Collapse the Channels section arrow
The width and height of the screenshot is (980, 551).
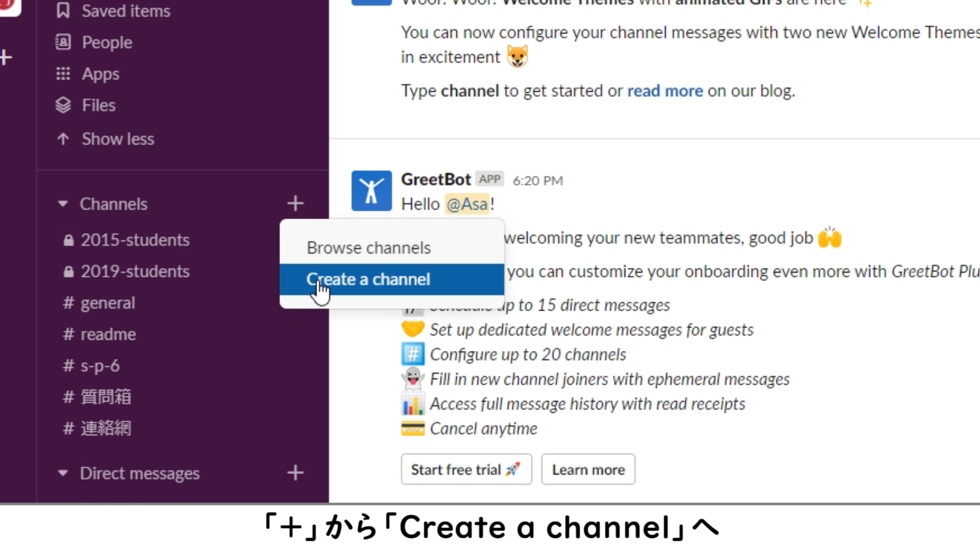click(x=63, y=204)
